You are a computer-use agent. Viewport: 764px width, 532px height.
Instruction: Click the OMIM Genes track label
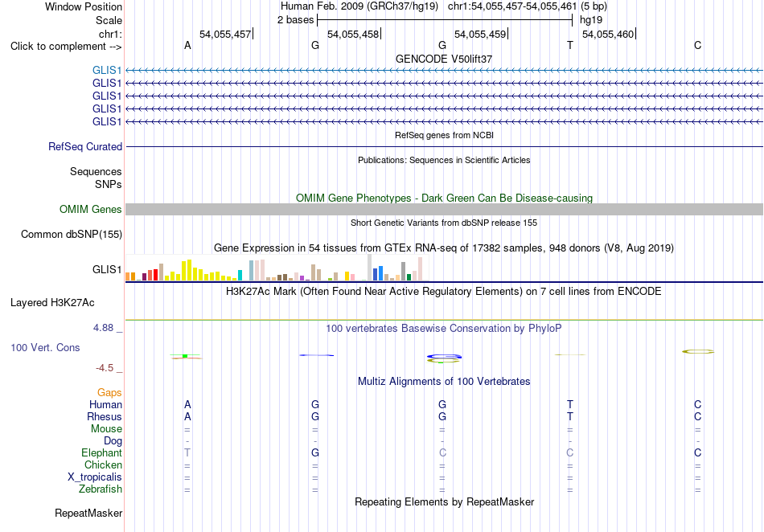click(x=91, y=209)
